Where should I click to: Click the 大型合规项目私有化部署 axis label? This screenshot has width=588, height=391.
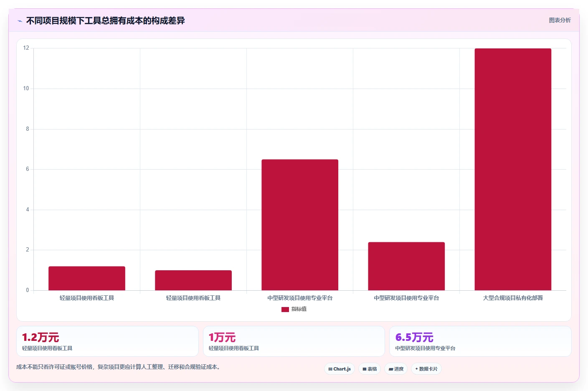(x=513, y=298)
